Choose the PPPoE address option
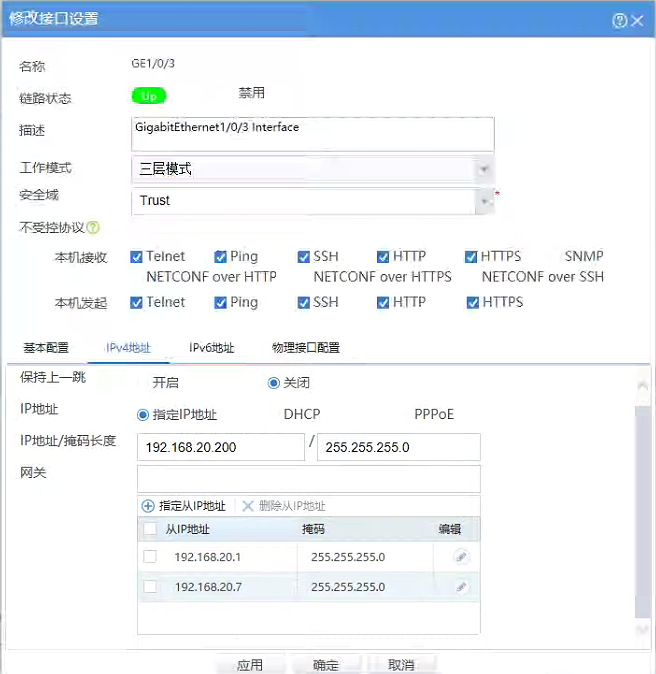This screenshot has height=674, width=656. pos(434,414)
